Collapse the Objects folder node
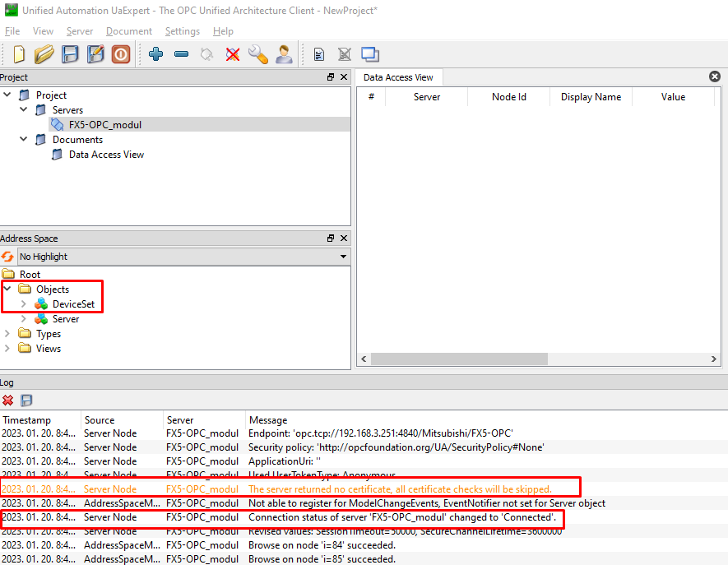The image size is (728, 565). tap(7, 289)
